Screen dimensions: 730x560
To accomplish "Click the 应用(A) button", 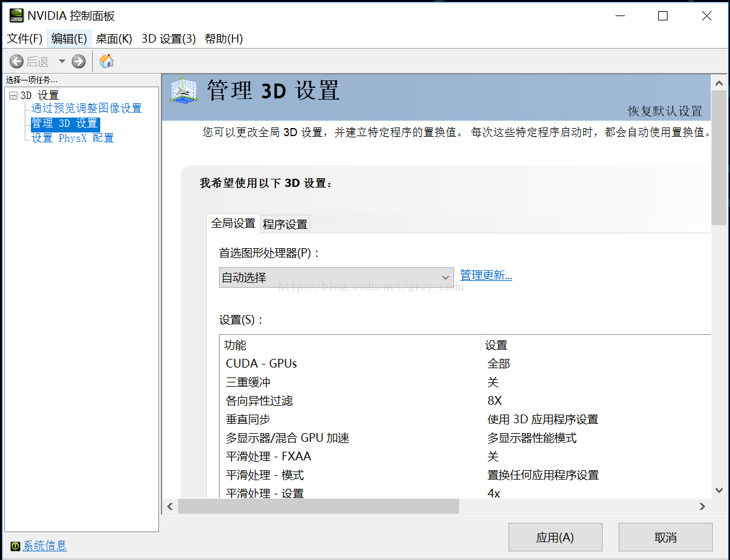I will (x=555, y=537).
